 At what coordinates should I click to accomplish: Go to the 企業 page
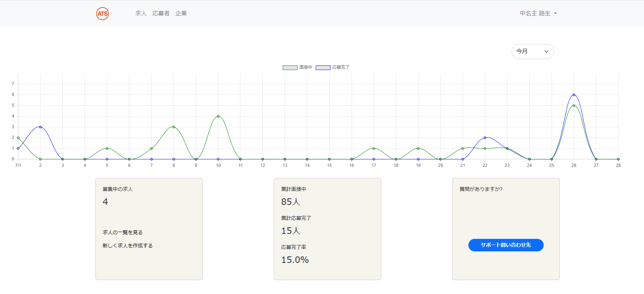pyautogui.click(x=181, y=13)
